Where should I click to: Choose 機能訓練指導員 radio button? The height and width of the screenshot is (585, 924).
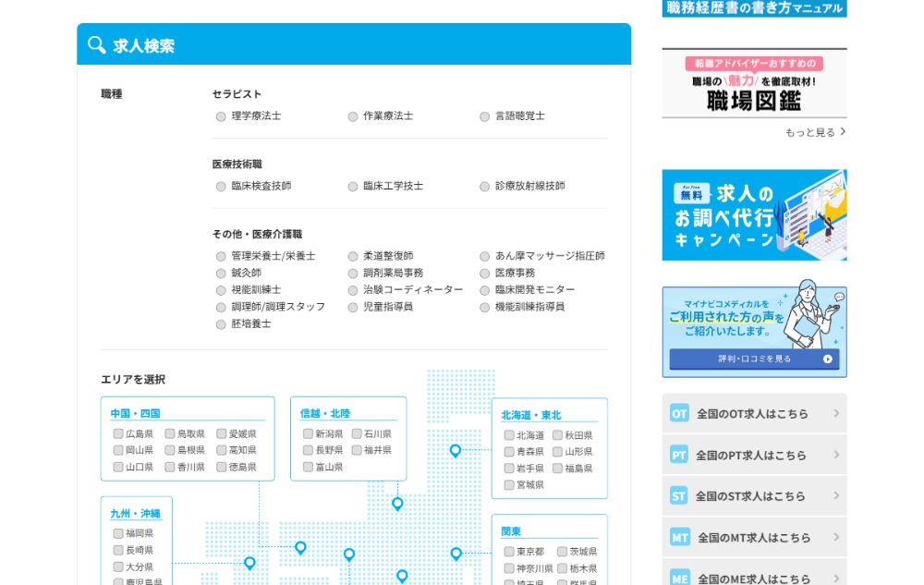coord(484,308)
